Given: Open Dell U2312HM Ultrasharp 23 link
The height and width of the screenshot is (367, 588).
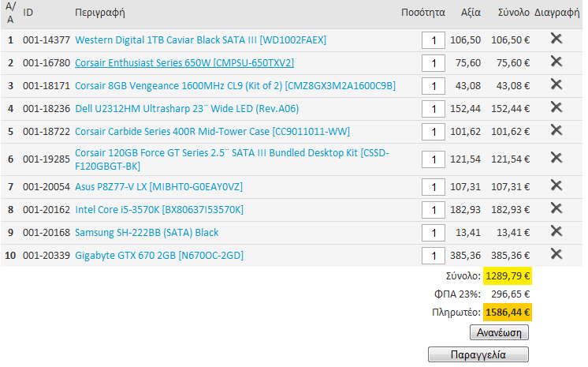Looking at the screenshot, I should 187,109.
